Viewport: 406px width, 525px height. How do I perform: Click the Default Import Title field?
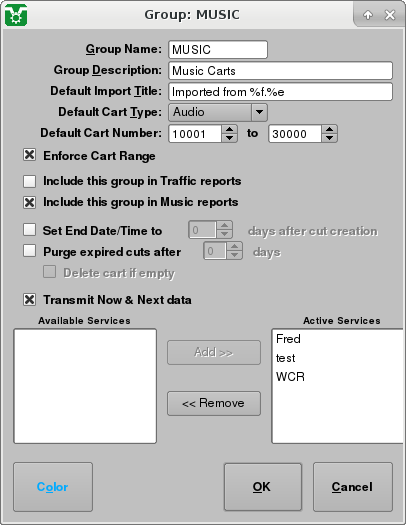[x=280, y=92]
